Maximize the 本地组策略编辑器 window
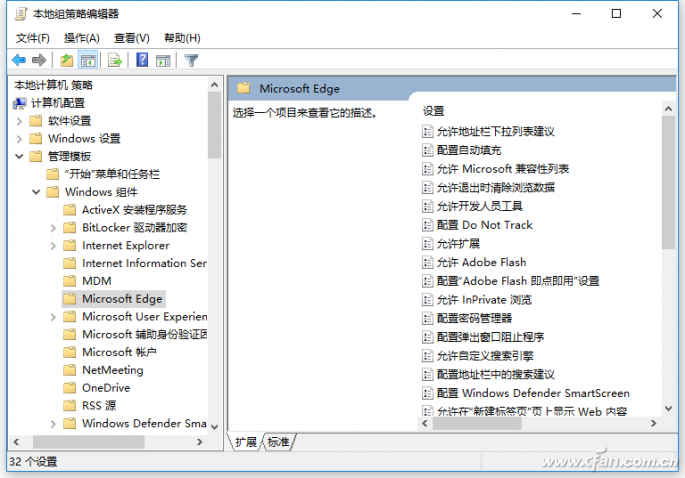The height and width of the screenshot is (478, 685). [616, 14]
